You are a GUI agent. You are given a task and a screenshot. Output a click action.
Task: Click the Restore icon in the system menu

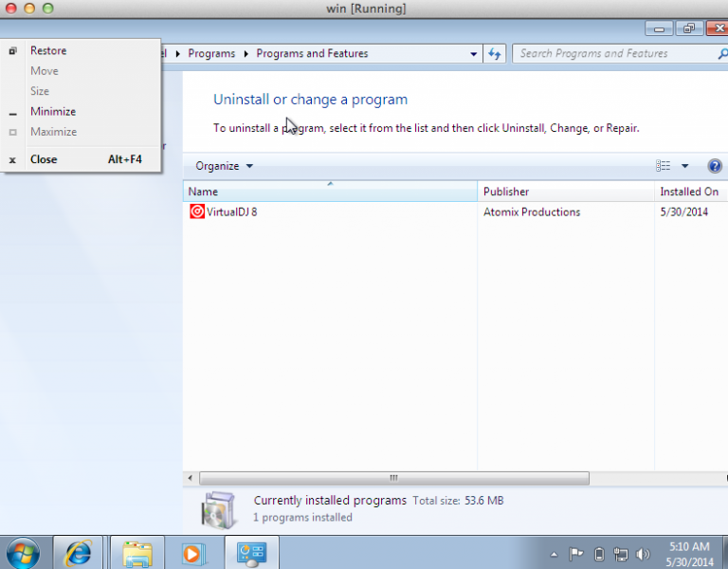pyautogui.click(x=13, y=50)
